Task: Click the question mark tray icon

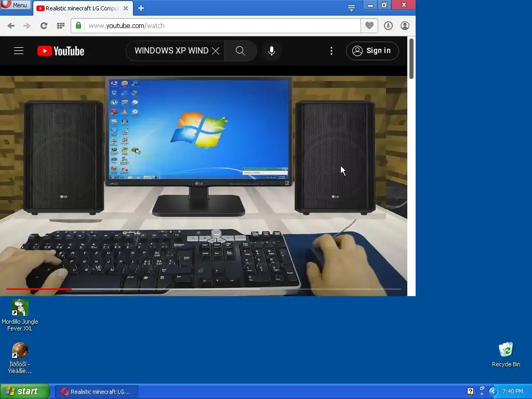Action: click(x=470, y=391)
